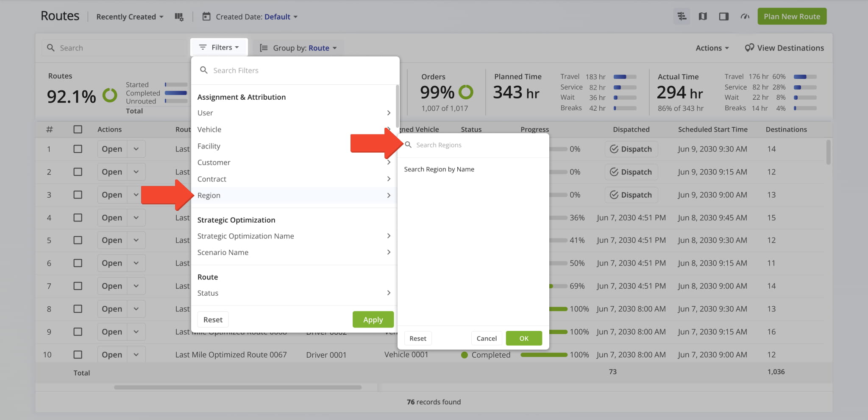Click the horizontal scrollbar under the table
This screenshot has width=868, height=420.
point(237,387)
